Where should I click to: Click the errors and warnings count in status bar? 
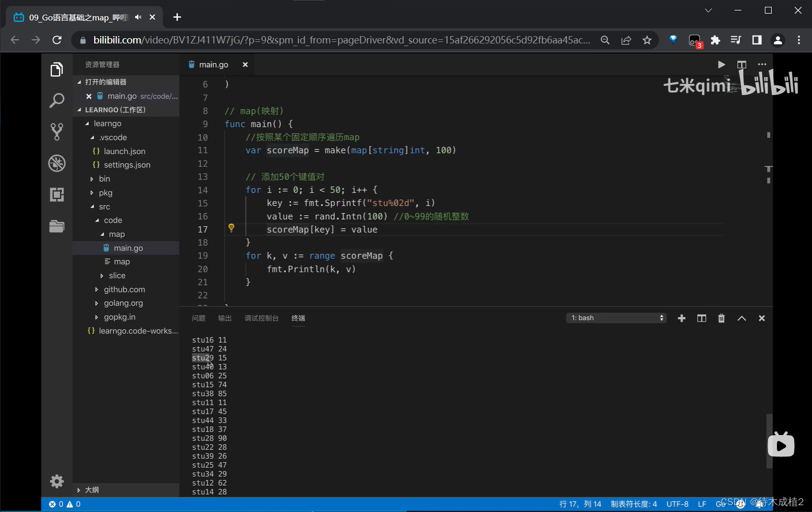[65, 504]
